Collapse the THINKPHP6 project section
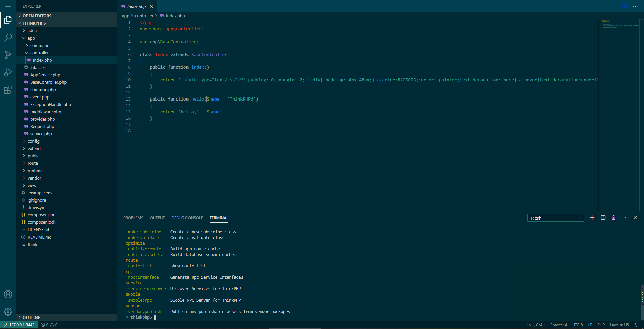 pos(66,23)
